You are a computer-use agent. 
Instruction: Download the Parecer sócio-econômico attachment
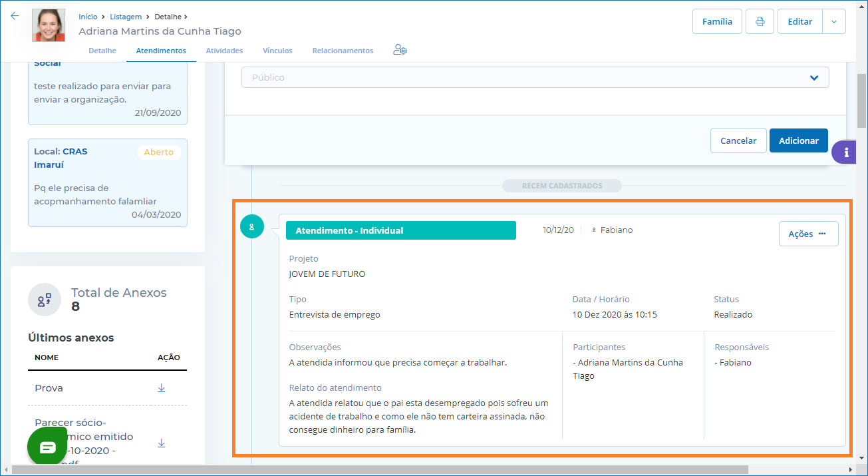click(161, 443)
